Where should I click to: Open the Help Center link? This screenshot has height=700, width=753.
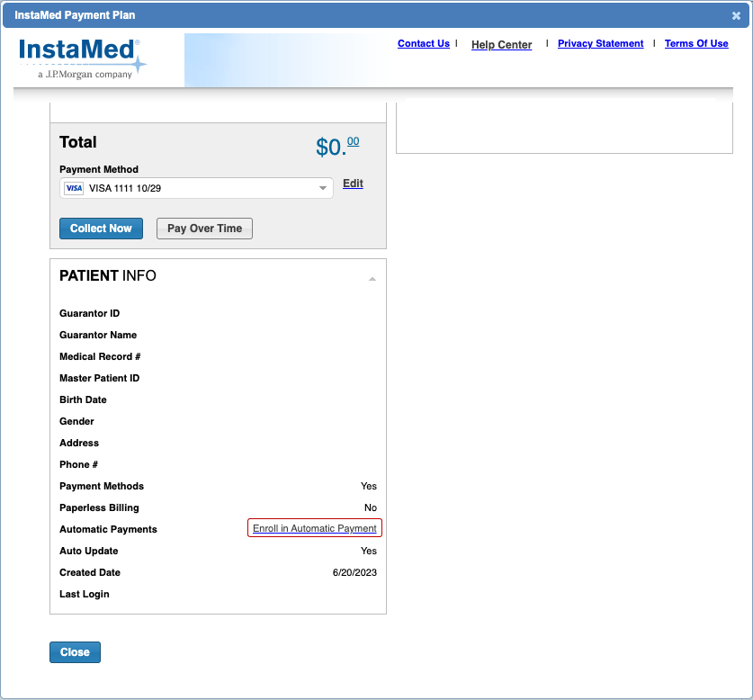point(501,45)
